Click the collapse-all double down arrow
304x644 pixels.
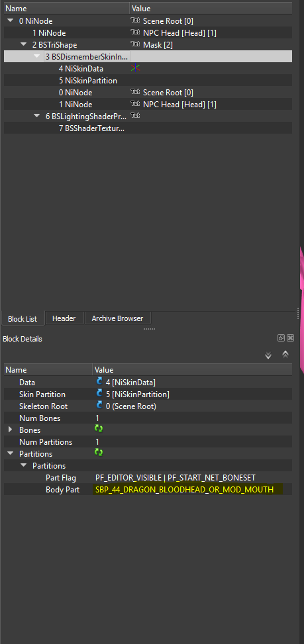coord(268,355)
